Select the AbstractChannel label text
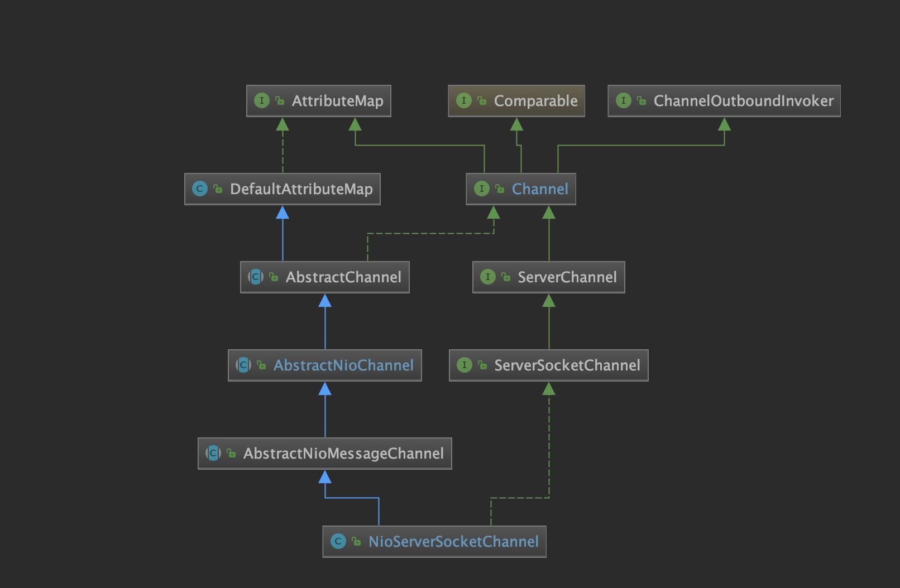Image resolution: width=900 pixels, height=588 pixels. 343,277
